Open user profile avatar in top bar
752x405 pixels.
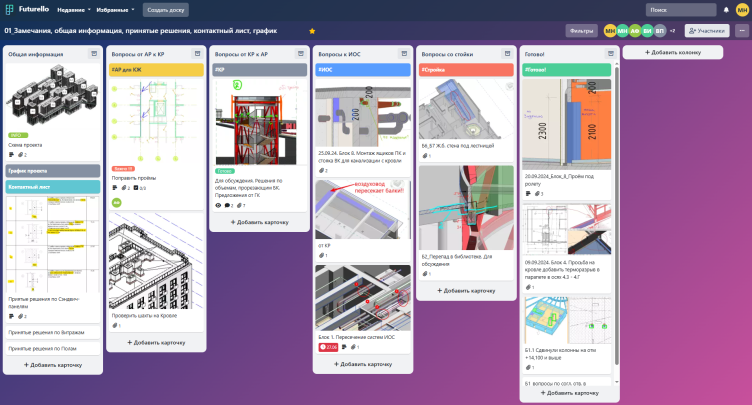tap(741, 9)
